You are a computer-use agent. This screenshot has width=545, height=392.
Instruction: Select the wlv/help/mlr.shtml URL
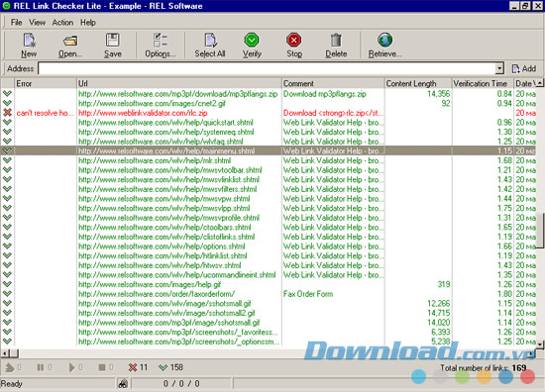click(155, 160)
